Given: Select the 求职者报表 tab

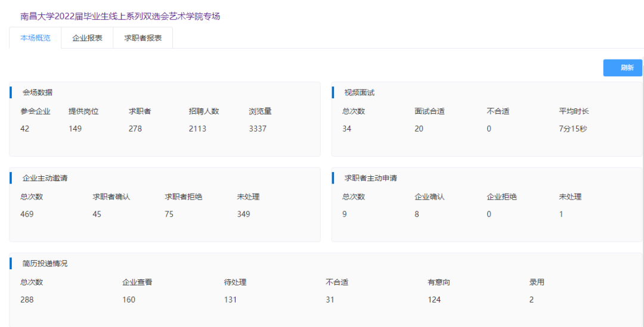Looking at the screenshot, I should [x=143, y=38].
